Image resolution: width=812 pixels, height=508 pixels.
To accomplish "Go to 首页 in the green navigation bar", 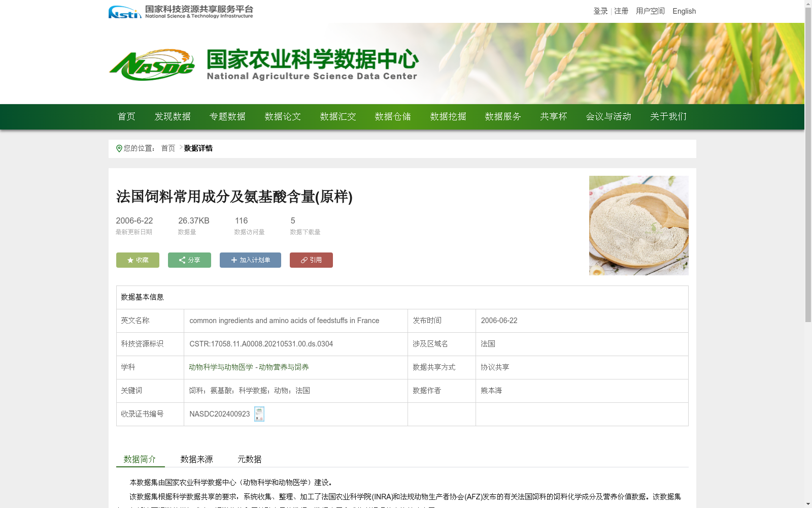I will click(x=126, y=117).
